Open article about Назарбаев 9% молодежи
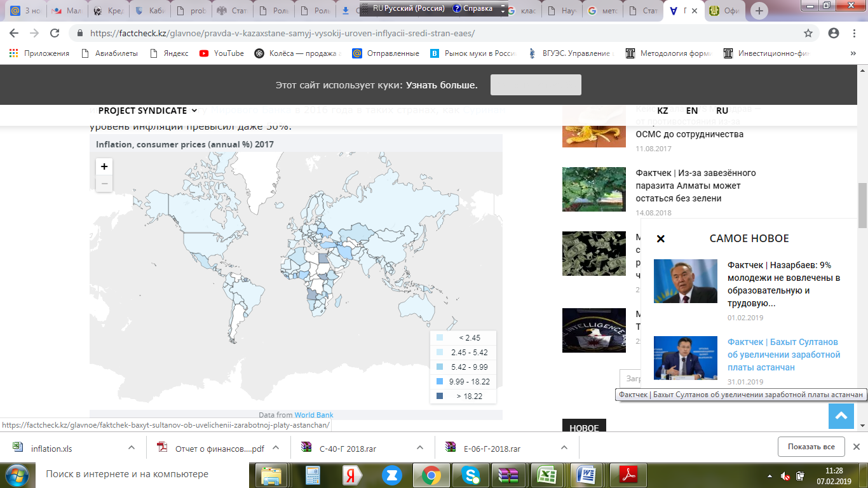868x488 pixels. 784,284
